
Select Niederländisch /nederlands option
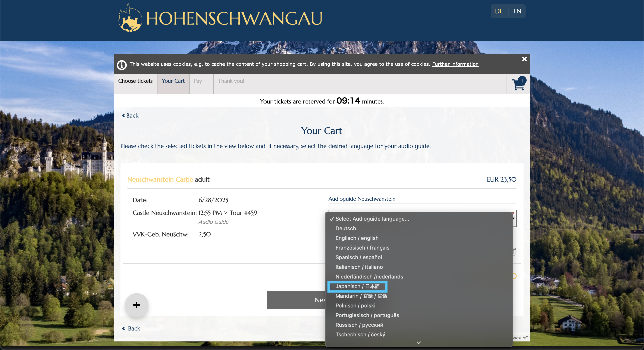coord(419,276)
